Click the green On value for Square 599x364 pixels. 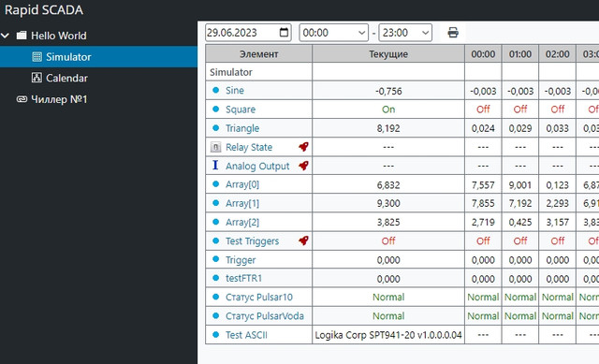coord(388,109)
